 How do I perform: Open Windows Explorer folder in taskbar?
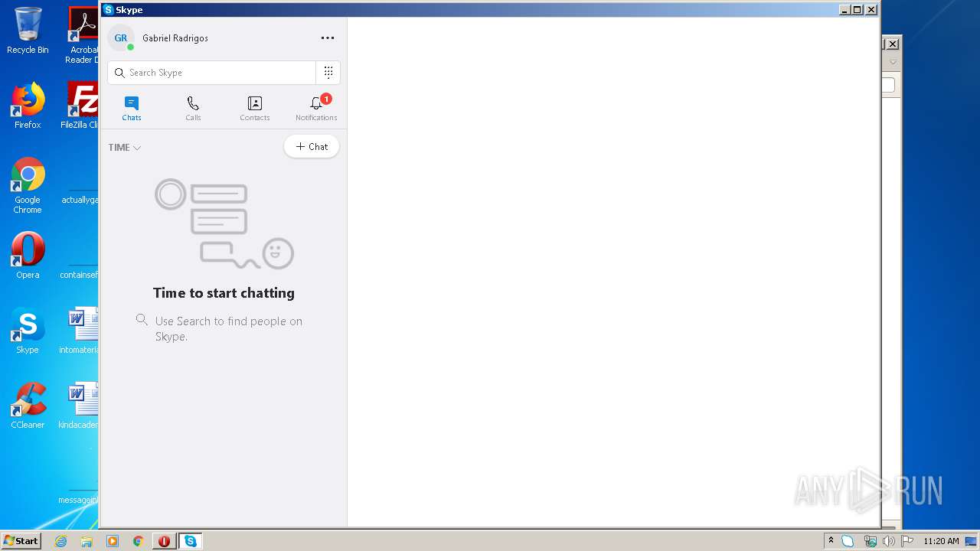87,541
